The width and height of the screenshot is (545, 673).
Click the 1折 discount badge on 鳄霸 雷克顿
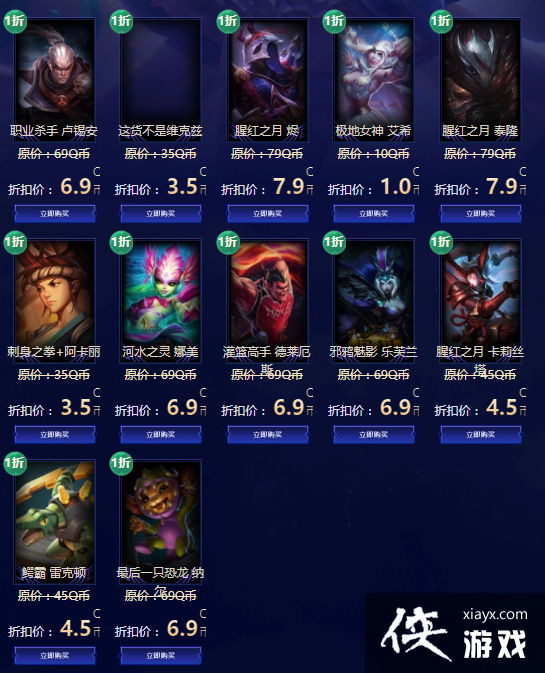tap(15, 463)
